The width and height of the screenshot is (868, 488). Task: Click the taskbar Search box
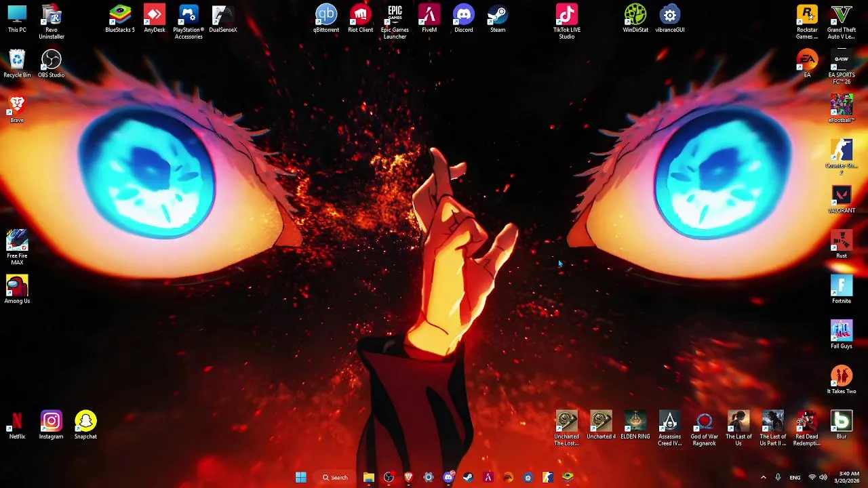336,477
